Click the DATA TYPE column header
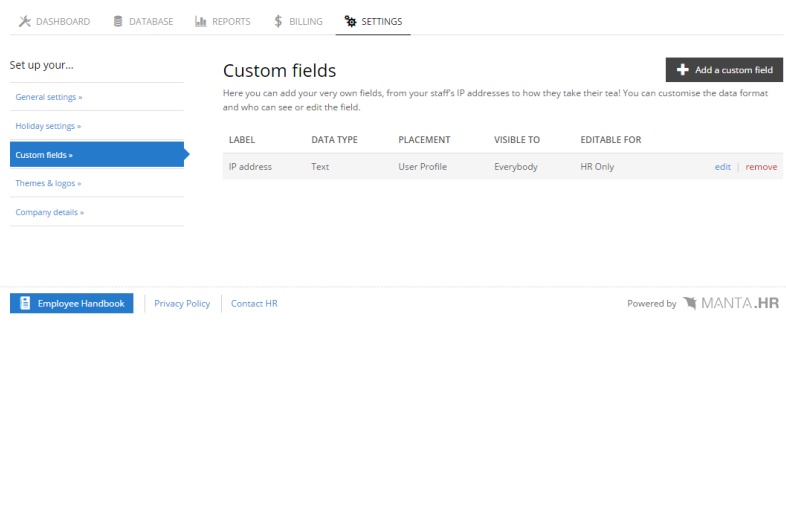This screenshot has height=523, width=786. pyautogui.click(x=334, y=140)
